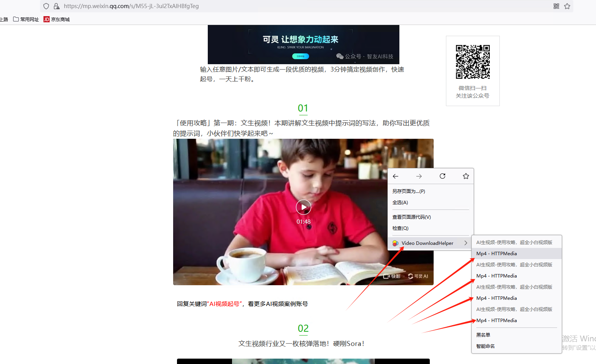The width and height of the screenshot is (596, 364).
Task: Choose 智能命名 in DownloadHelper submenu
Action: click(x=517, y=346)
